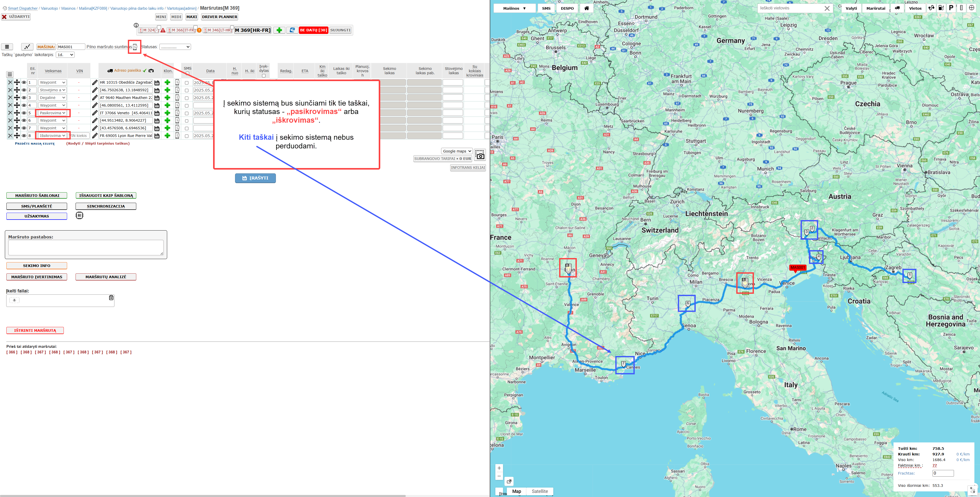Take map screenshot with camera icon

480,155
